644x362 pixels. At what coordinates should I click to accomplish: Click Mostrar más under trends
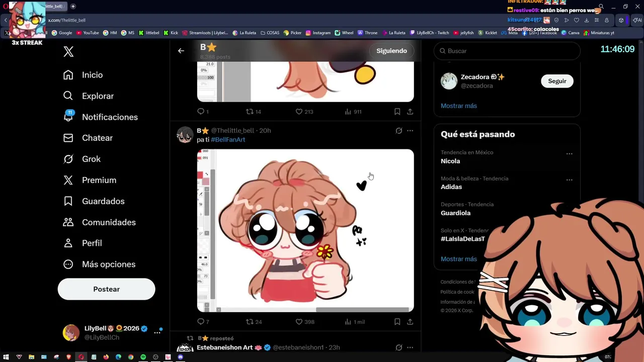click(x=459, y=259)
